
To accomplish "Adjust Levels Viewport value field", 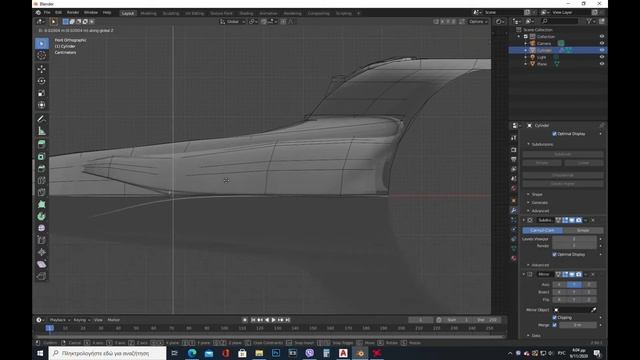I will pyautogui.click(x=574, y=239).
